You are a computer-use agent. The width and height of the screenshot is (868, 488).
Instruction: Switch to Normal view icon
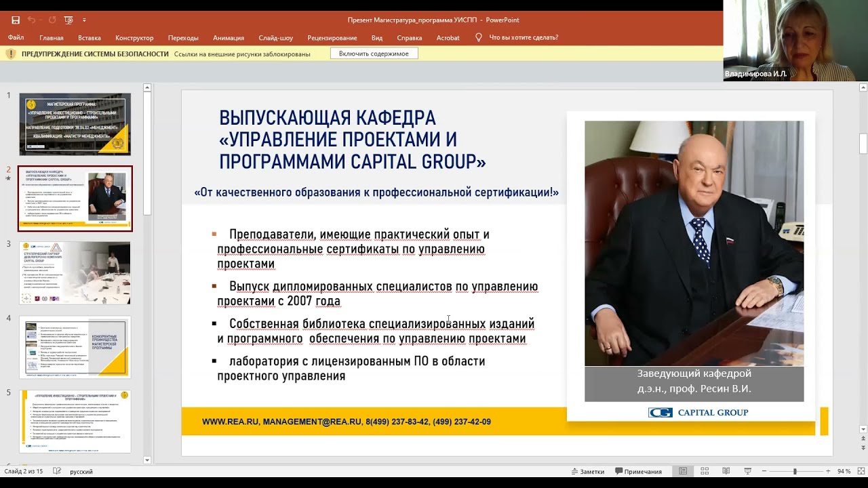pyautogui.click(x=683, y=471)
